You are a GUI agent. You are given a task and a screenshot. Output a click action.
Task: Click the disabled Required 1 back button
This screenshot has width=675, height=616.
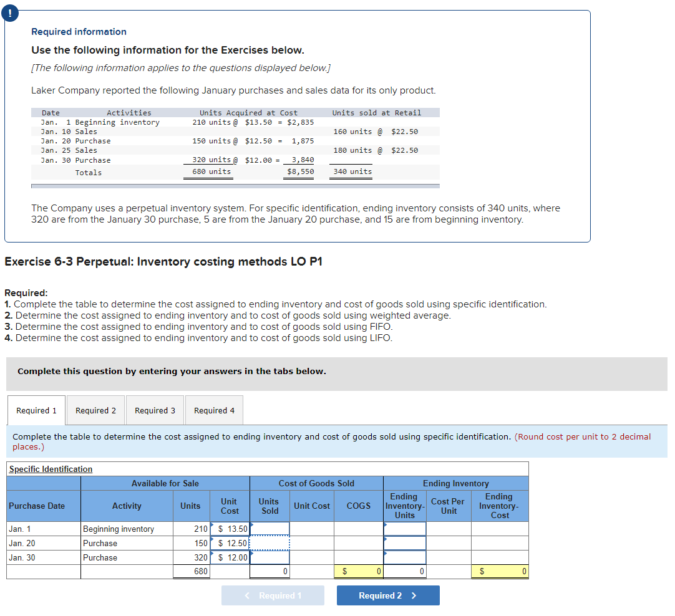click(x=273, y=595)
